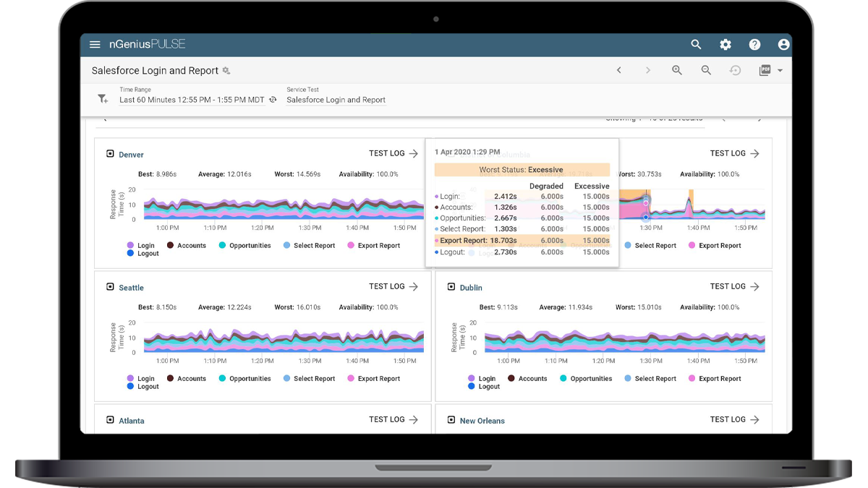Click the Seattle location link

(131, 288)
